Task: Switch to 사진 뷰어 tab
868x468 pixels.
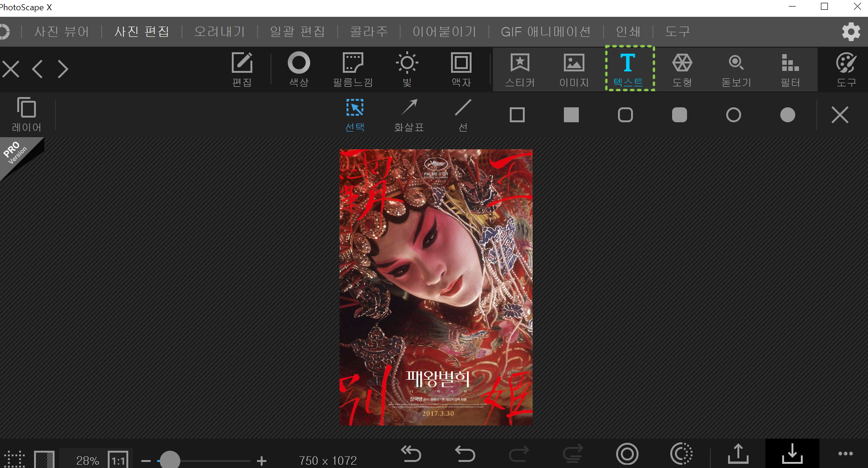Action: (x=62, y=31)
